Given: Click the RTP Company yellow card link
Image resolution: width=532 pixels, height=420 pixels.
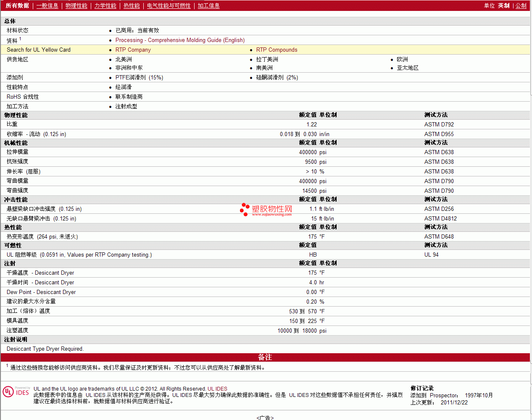Looking at the screenshot, I should coord(133,50).
